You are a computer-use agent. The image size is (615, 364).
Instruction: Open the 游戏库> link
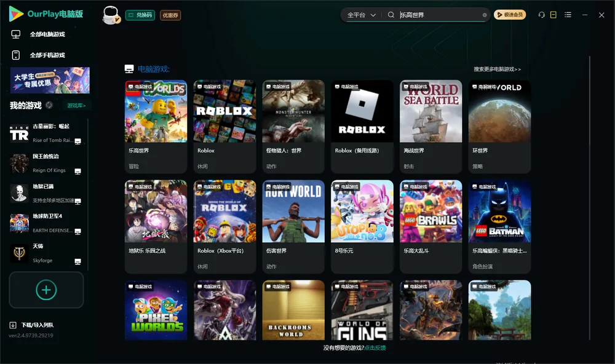[76, 105]
